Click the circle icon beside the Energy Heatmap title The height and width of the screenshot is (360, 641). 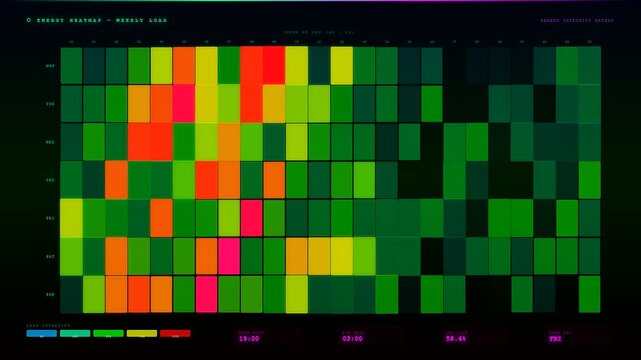(29, 20)
